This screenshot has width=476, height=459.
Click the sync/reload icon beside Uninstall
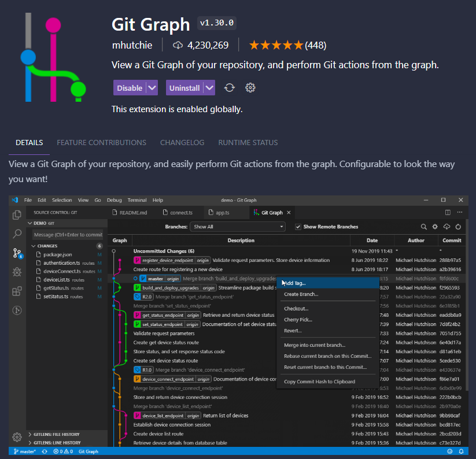(230, 88)
